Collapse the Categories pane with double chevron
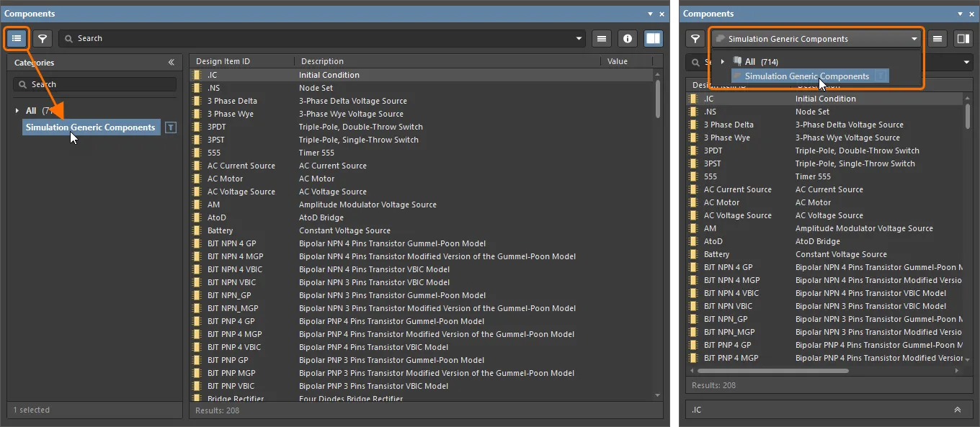980x427 pixels. coord(171,63)
